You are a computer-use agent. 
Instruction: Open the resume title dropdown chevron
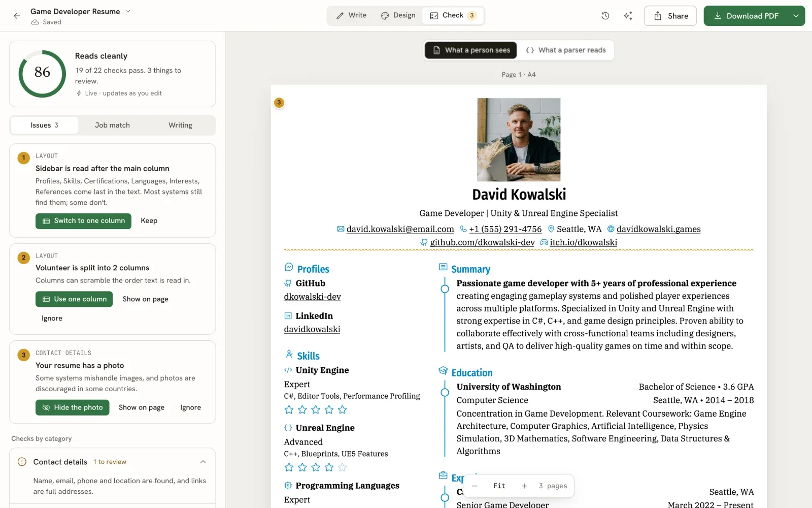click(128, 11)
